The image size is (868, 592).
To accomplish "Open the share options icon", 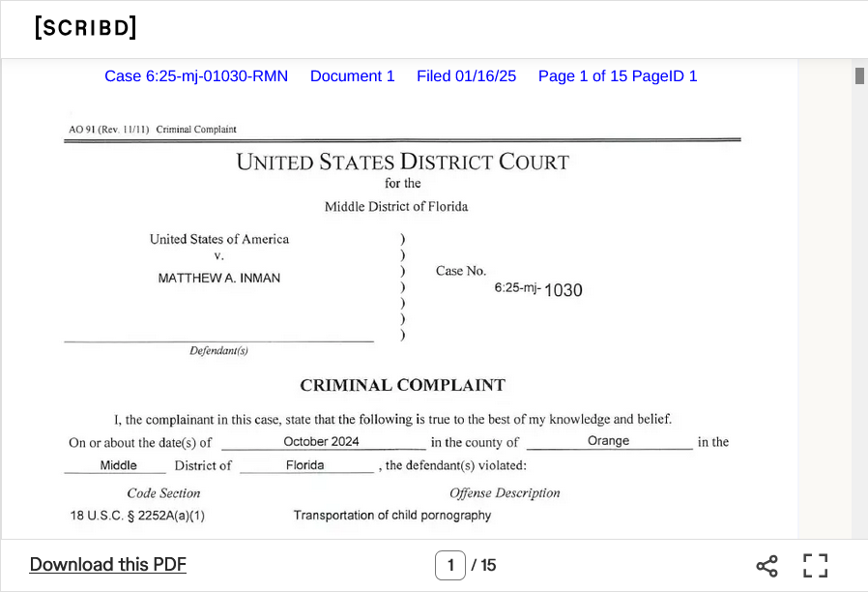I will pos(767,566).
